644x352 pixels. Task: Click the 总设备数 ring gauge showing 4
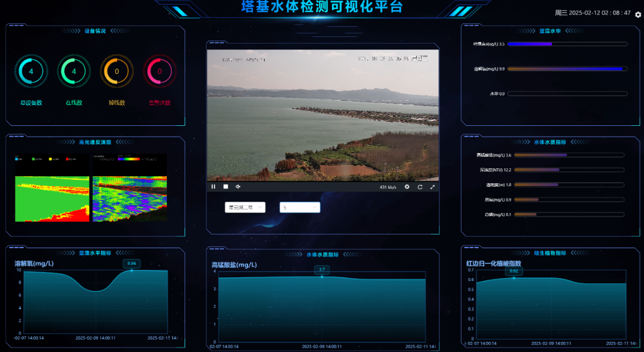(31, 72)
